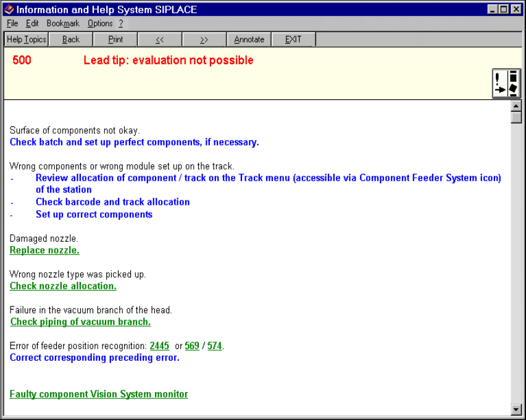526x420 pixels.
Task: Browse to next topic with >> button
Action: coord(204,39)
